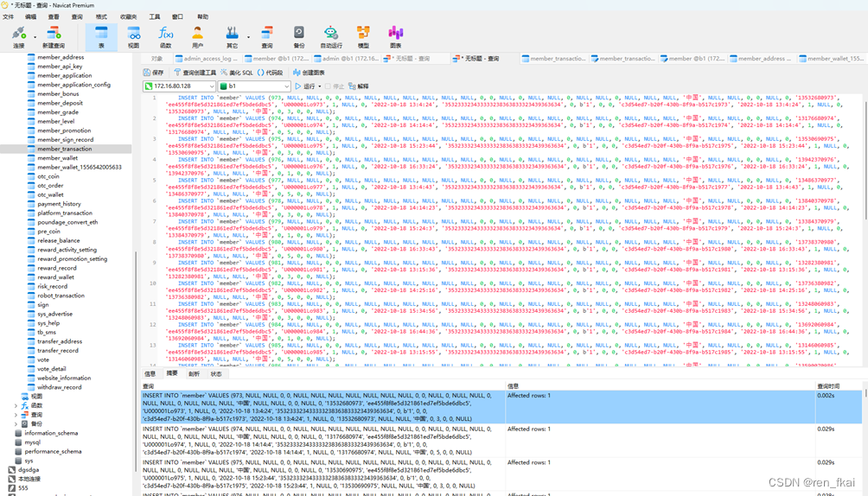Select the mysql database in the tree
Screen dimensions: 868x496
click(x=32, y=442)
